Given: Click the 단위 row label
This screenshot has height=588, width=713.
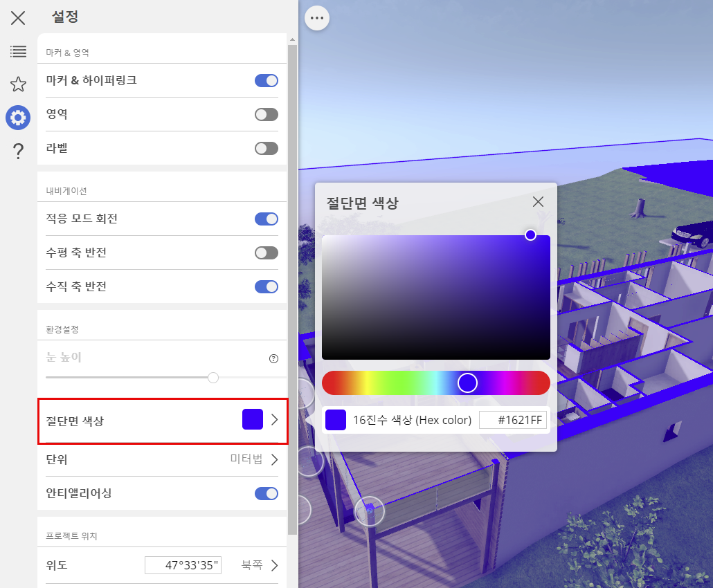Looking at the screenshot, I should coord(57,459).
